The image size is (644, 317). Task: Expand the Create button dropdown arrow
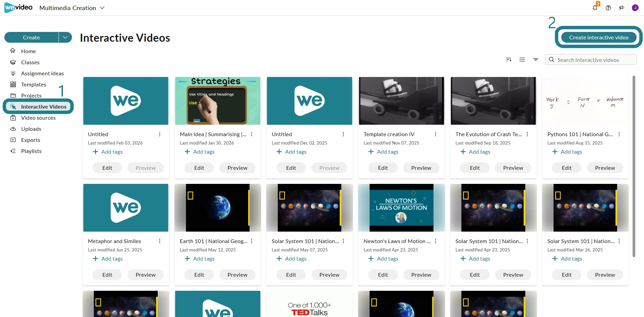click(x=65, y=37)
